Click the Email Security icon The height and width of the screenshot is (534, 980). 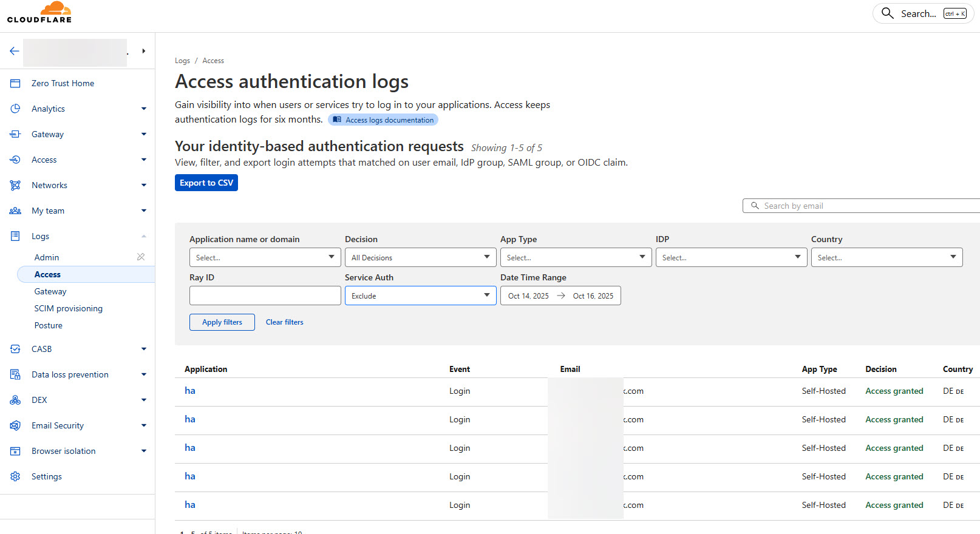click(x=15, y=425)
